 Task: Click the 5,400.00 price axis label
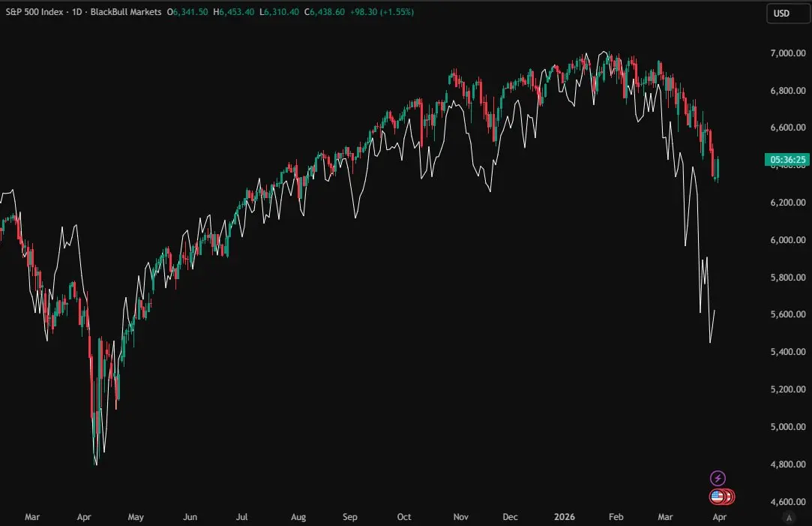click(788, 351)
